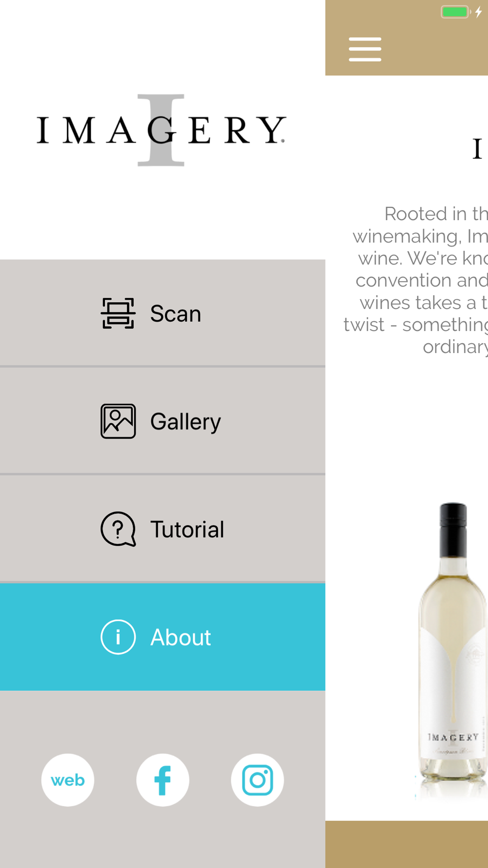Tap the hamburger menu icon

pyautogui.click(x=365, y=49)
